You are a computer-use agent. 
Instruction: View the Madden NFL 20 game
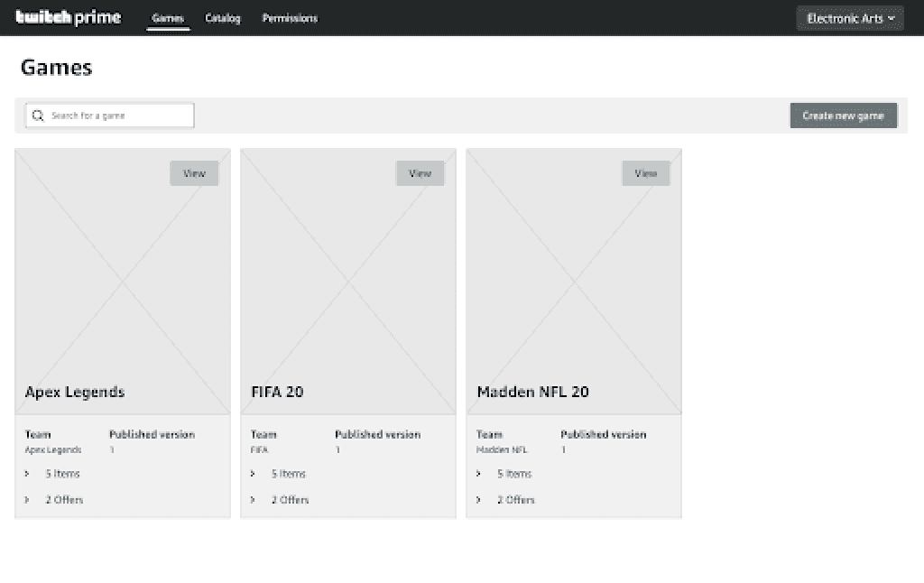(646, 173)
